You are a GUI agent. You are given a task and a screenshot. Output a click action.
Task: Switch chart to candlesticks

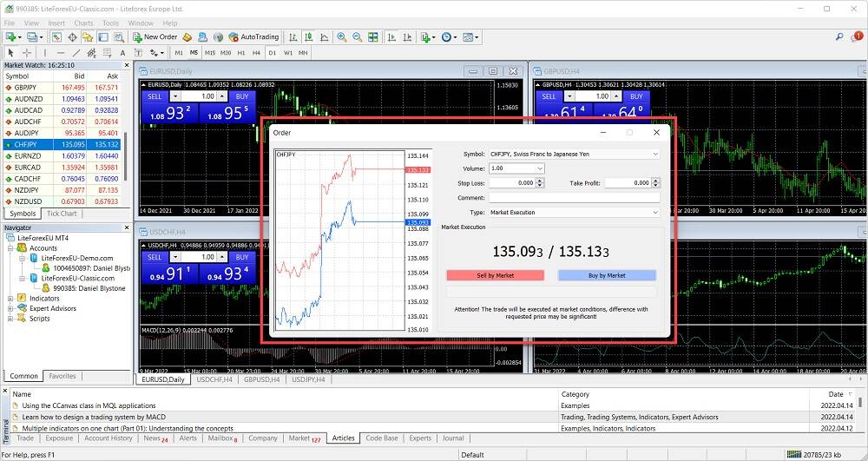308,37
